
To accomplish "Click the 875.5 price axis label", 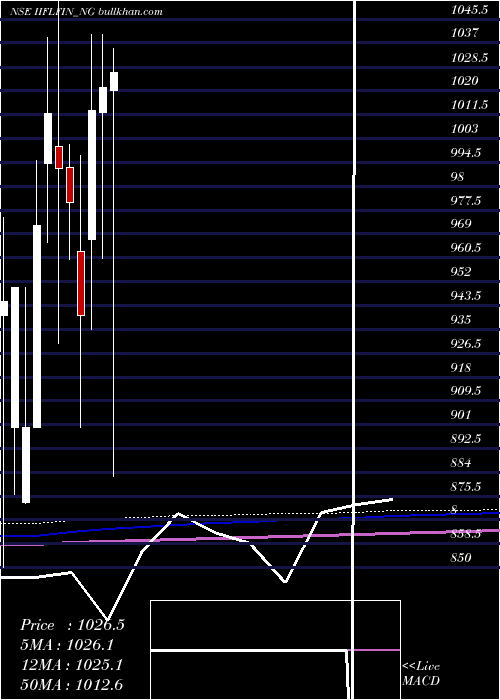I will coord(466,486).
